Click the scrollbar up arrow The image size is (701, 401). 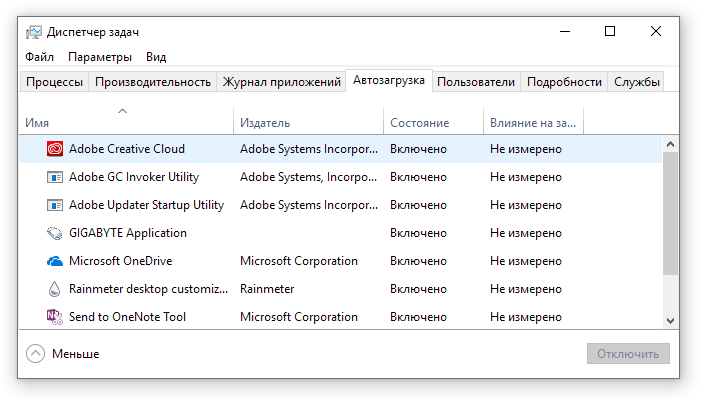click(x=670, y=144)
